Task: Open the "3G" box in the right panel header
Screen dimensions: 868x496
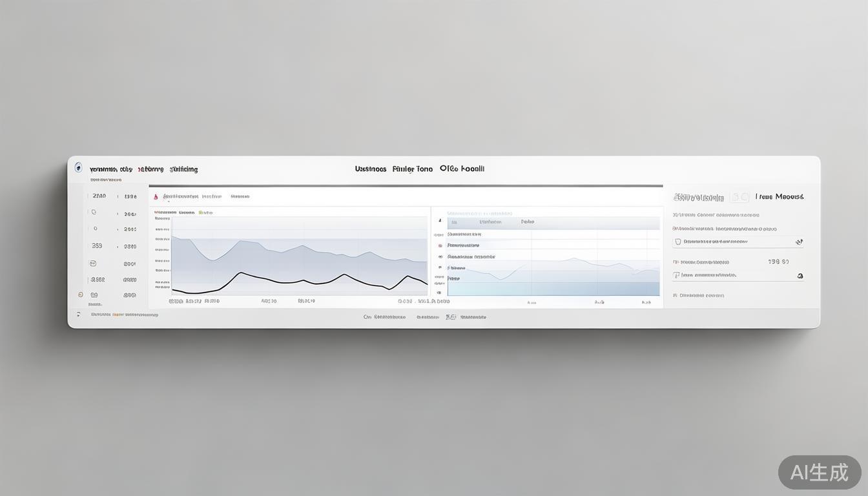Action: coord(739,197)
